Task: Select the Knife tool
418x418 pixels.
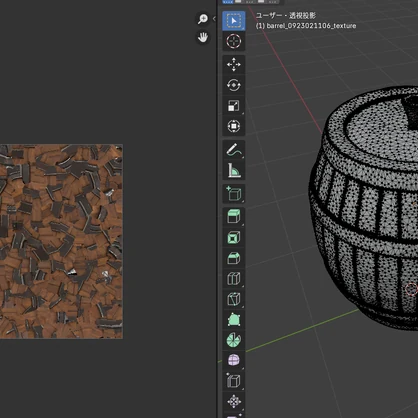Action: [x=234, y=299]
